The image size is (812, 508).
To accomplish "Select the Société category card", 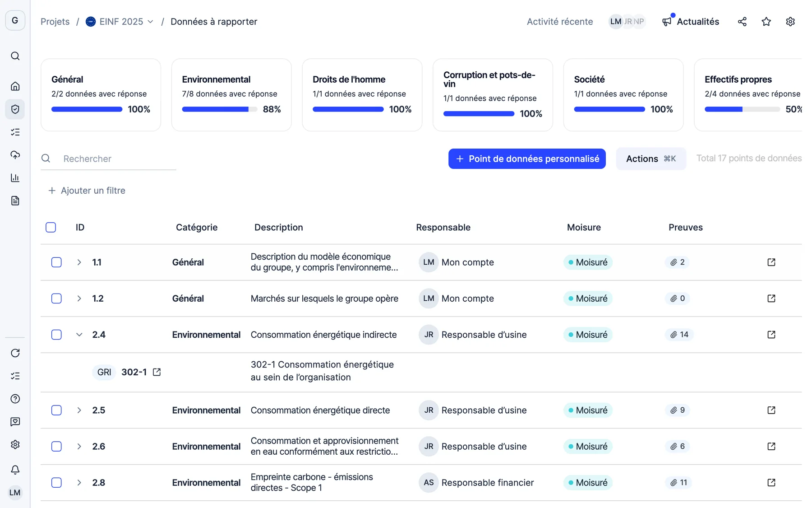I will (623, 95).
